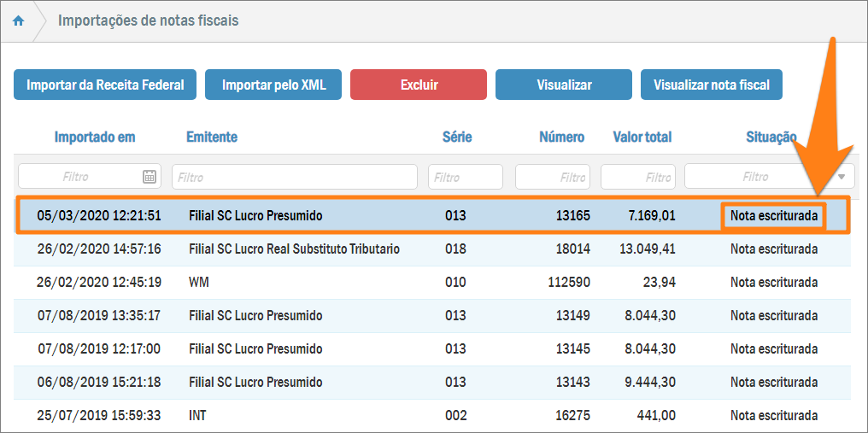Focus the Valor total filter input
The width and height of the screenshot is (868, 433).
tap(637, 177)
